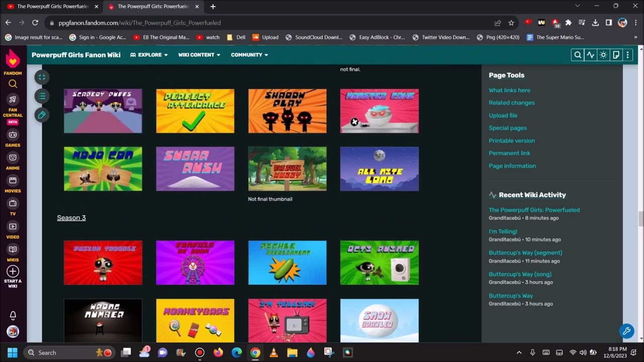Open the Sugar Rush thumbnail

(195, 169)
